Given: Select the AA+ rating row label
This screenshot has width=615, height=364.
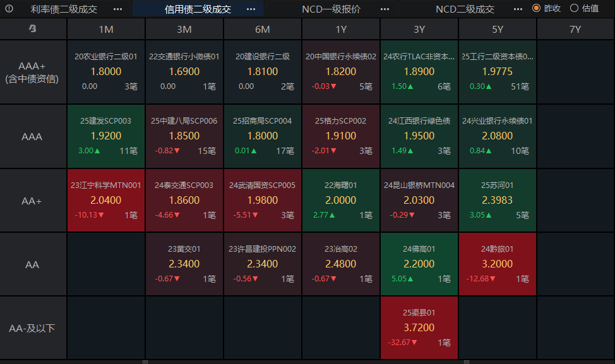Looking at the screenshot, I should pos(33,201).
